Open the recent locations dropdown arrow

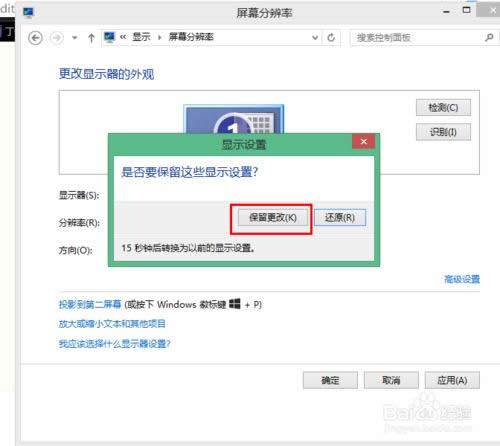coord(75,38)
